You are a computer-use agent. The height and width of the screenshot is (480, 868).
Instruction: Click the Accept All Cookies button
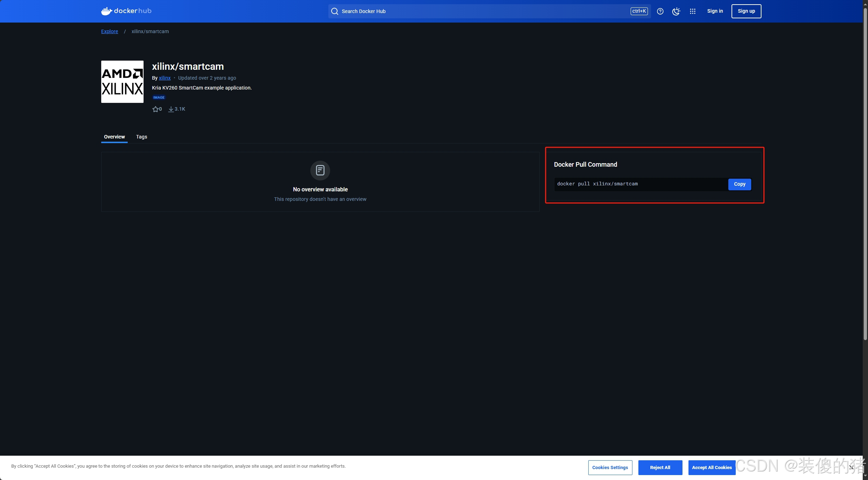point(711,468)
